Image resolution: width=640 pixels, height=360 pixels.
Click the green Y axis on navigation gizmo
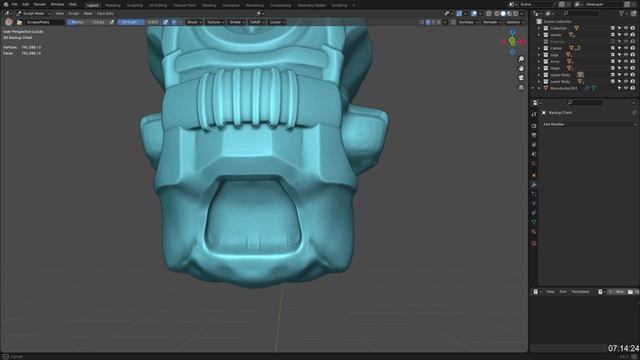(x=512, y=41)
